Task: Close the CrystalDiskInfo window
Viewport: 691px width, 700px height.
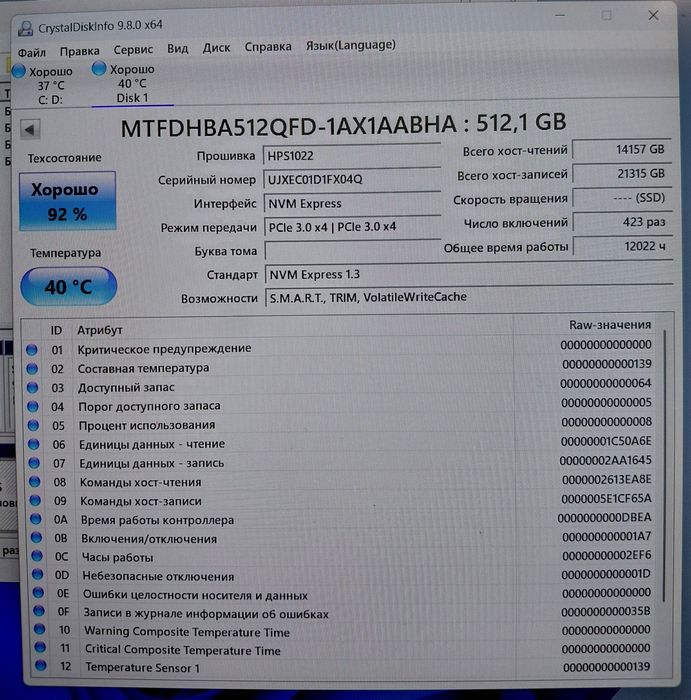Action: tap(654, 16)
